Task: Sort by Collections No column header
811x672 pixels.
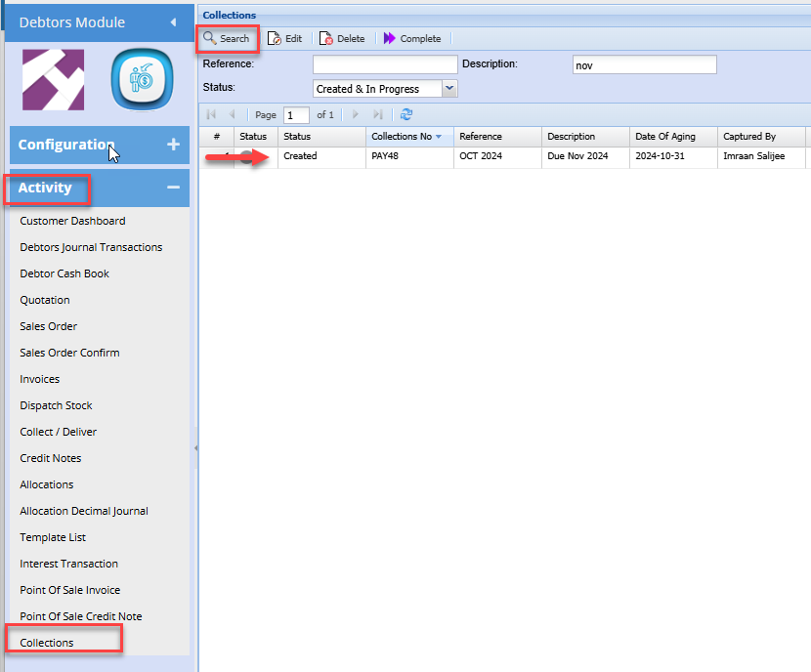Action: coord(402,137)
